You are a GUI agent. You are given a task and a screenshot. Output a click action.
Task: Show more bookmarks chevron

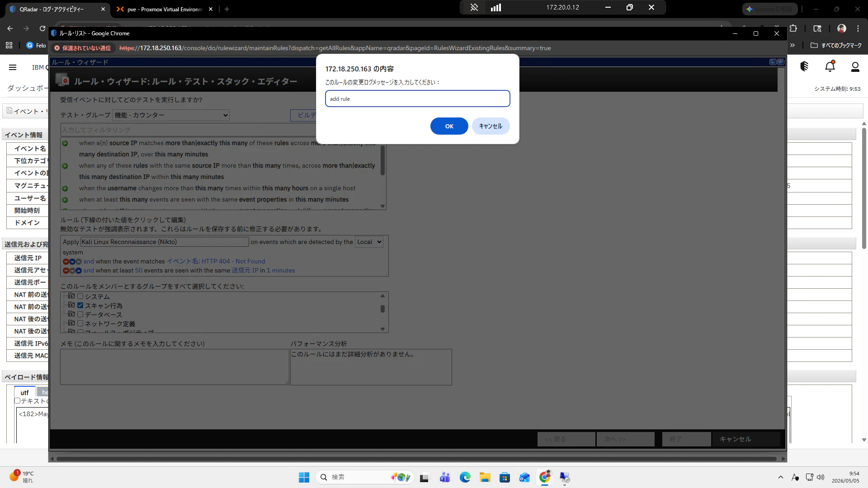coord(793,45)
